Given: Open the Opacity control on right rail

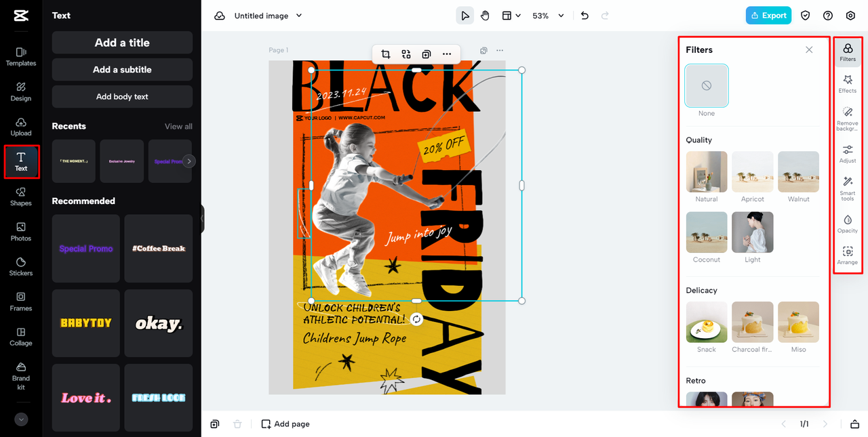Looking at the screenshot, I should coord(848,224).
